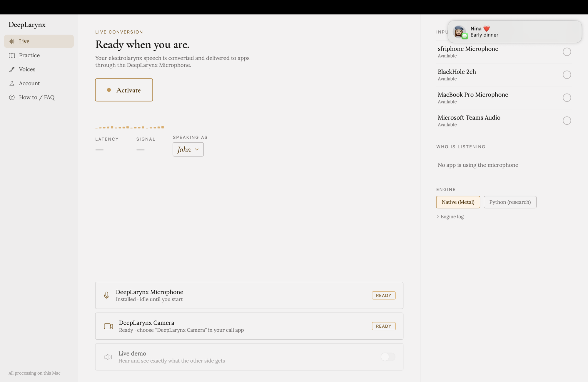Click the audio level waveform meter
The height and width of the screenshot is (382, 588).
coord(130,127)
